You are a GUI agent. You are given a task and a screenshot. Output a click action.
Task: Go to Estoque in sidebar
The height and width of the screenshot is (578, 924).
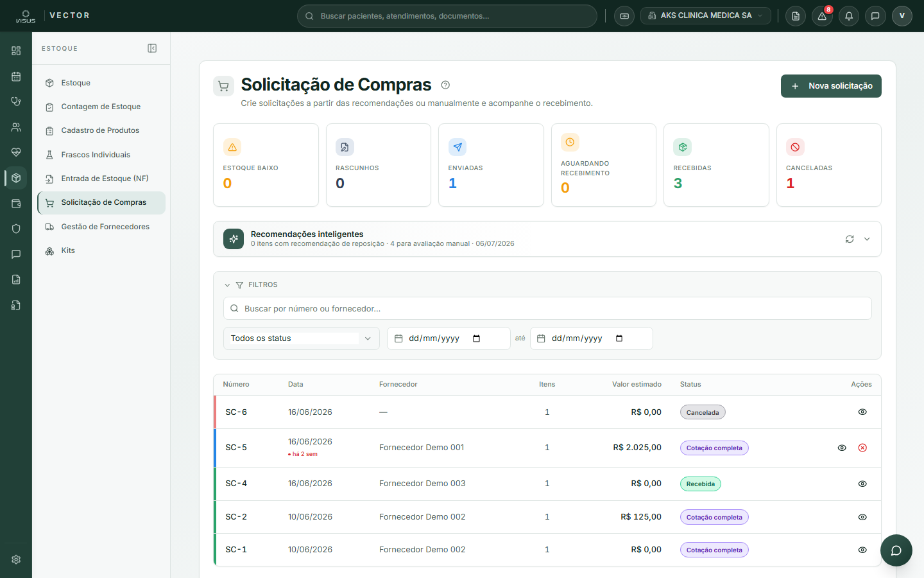pos(101,83)
